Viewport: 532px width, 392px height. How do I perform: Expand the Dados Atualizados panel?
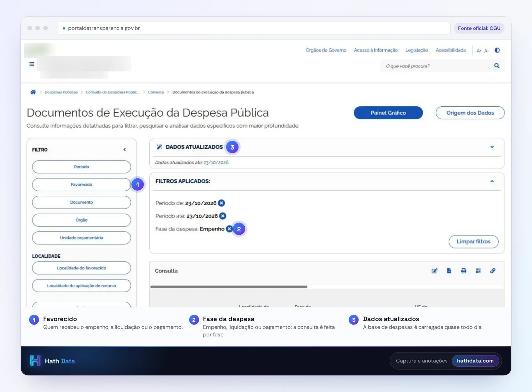[x=492, y=147]
